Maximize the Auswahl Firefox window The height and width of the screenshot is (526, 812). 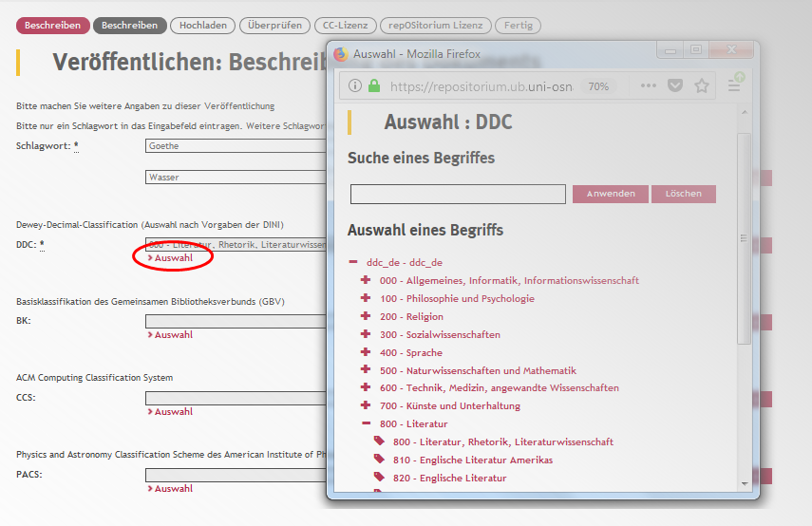click(696, 50)
